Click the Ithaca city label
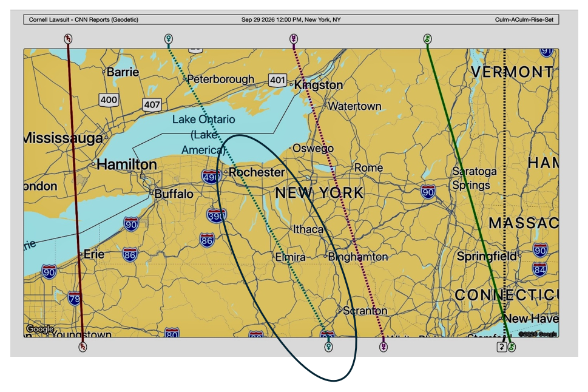This screenshot has height=392, width=588. click(308, 229)
